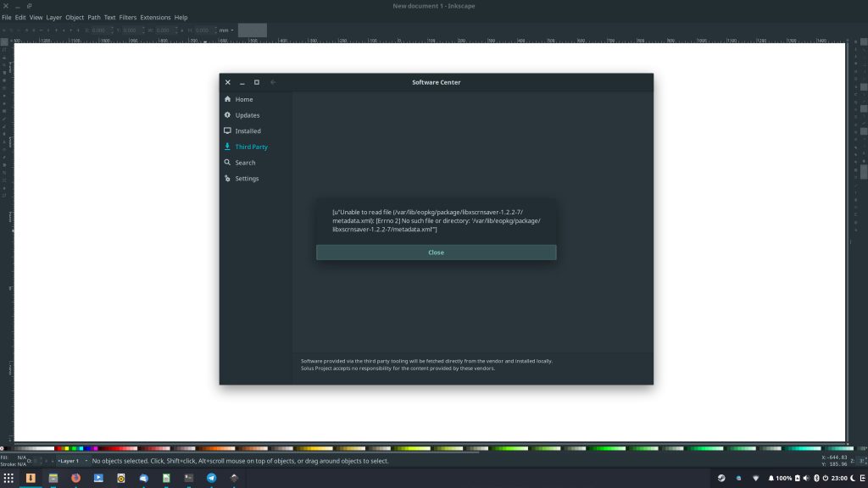Screen dimensions: 868x488
Task: Switch to Inkscape via taskbar icon
Action: 234,478
